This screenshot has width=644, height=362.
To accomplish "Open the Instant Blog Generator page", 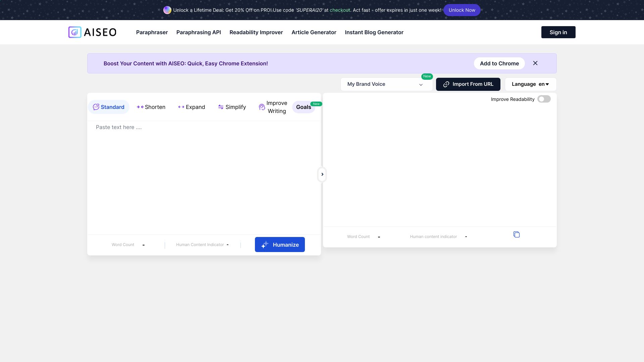I will tap(374, 32).
